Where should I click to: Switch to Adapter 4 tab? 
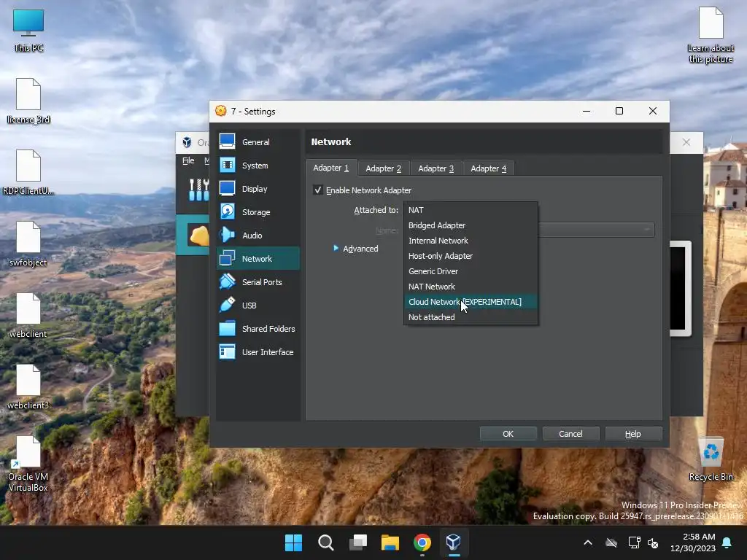pos(488,168)
